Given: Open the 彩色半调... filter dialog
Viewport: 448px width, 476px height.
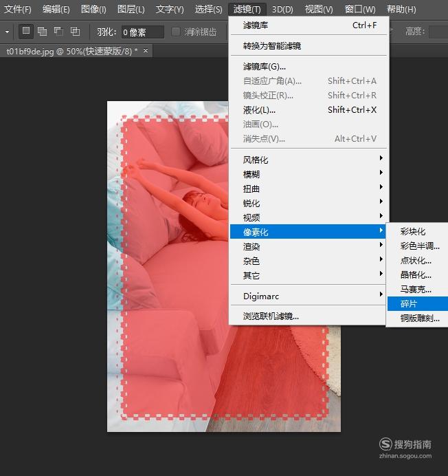Looking at the screenshot, I should [418, 246].
